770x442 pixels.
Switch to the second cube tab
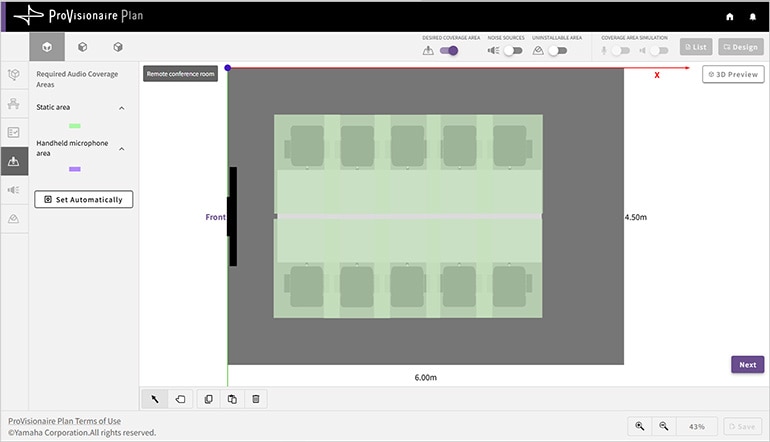point(82,47)
